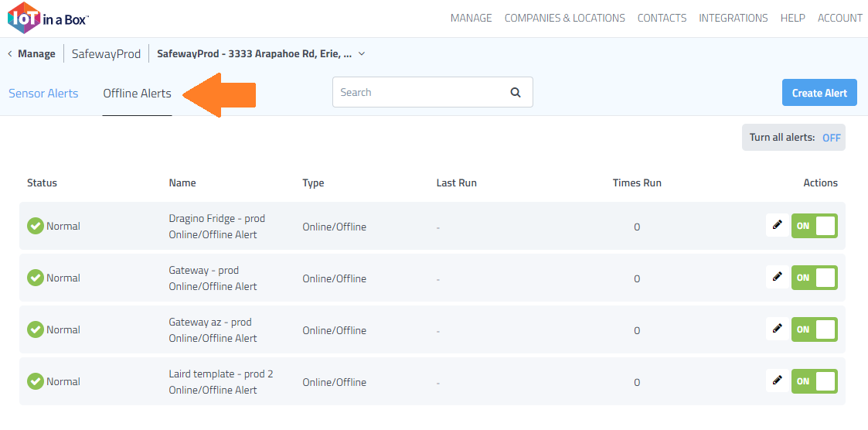Click the search magnifier icon
This screenshot has height=430, width=868.
(516, 93)
